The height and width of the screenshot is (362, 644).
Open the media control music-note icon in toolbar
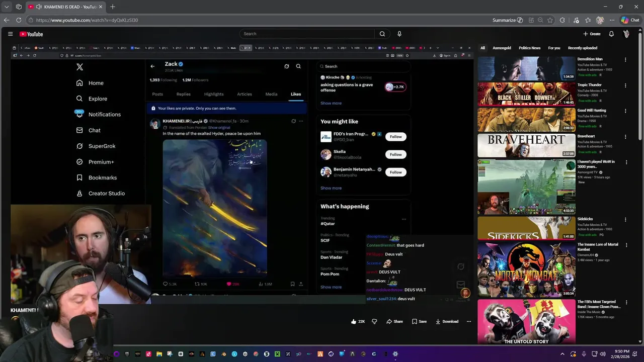576,20
